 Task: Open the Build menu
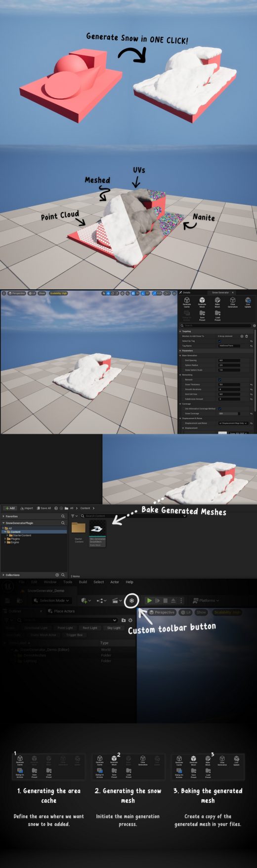click(83, 582)
